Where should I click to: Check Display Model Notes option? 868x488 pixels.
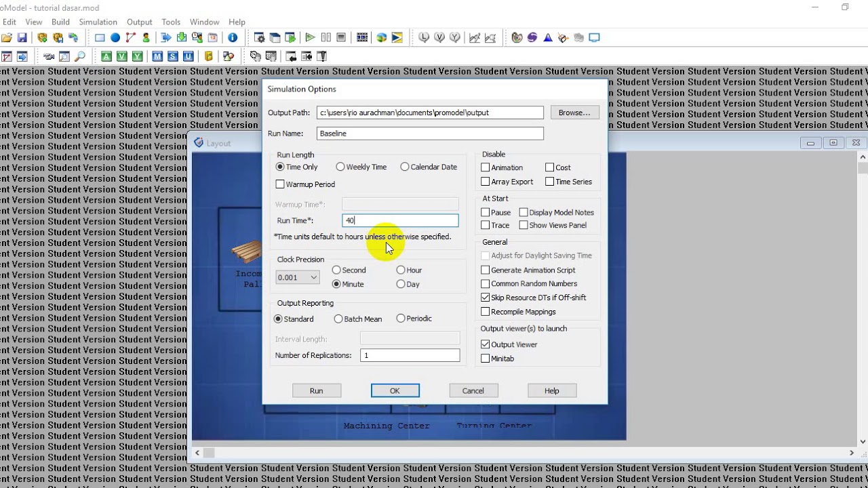pyautogui.click(x=524, y=212)
